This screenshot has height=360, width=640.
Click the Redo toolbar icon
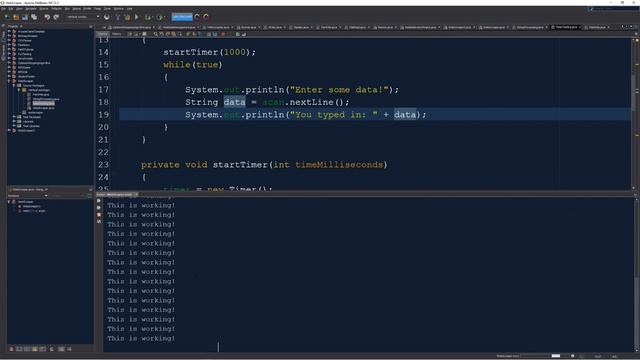(x=56, y=17)
